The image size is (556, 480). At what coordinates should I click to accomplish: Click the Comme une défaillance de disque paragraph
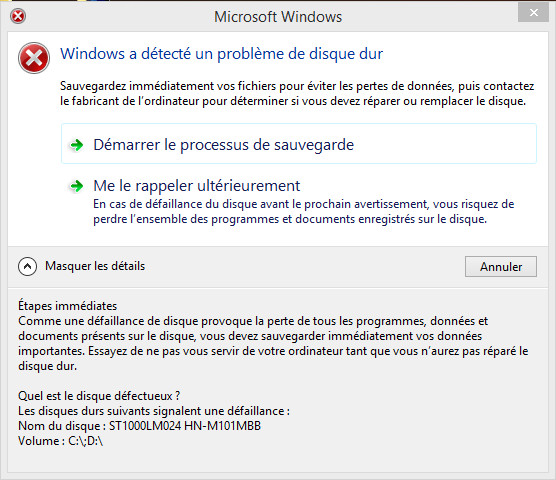point(273,343)
